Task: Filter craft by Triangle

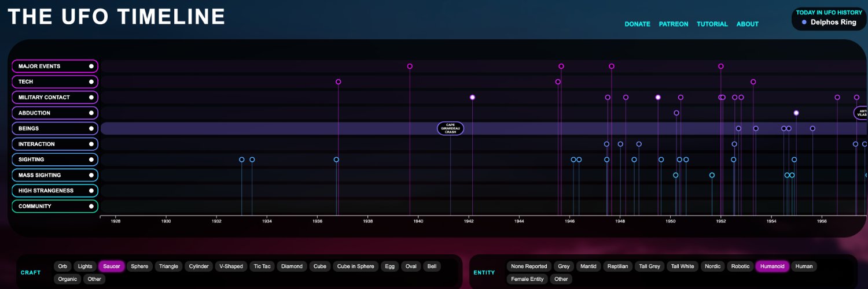Action: [168, 266]
